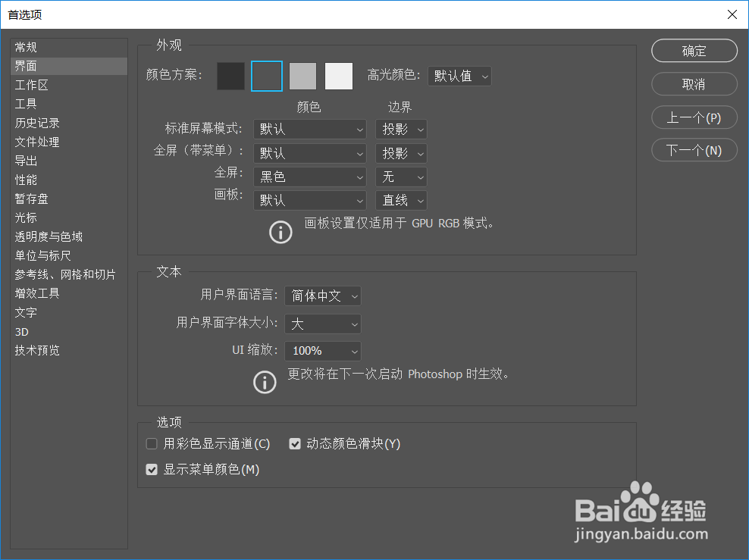Select 界面 in the sidebar
The width and height of the screenshot is (749, 560).
coord(69,66)
